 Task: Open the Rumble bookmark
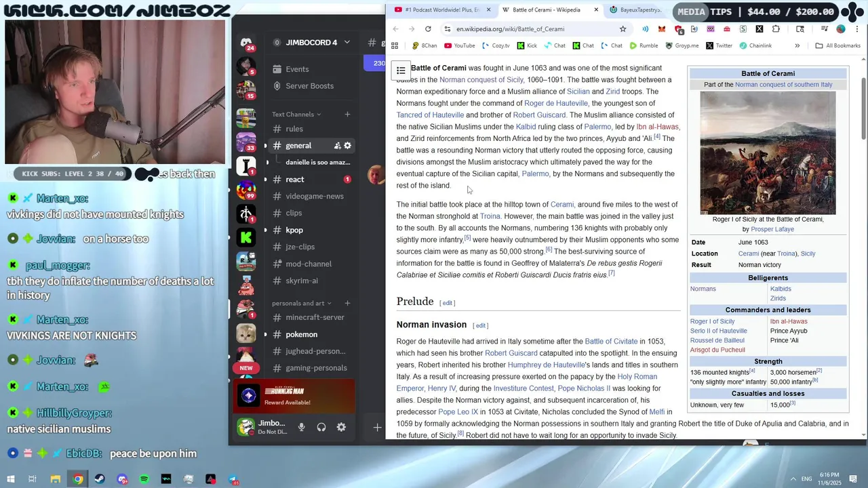tap(644, 45)
